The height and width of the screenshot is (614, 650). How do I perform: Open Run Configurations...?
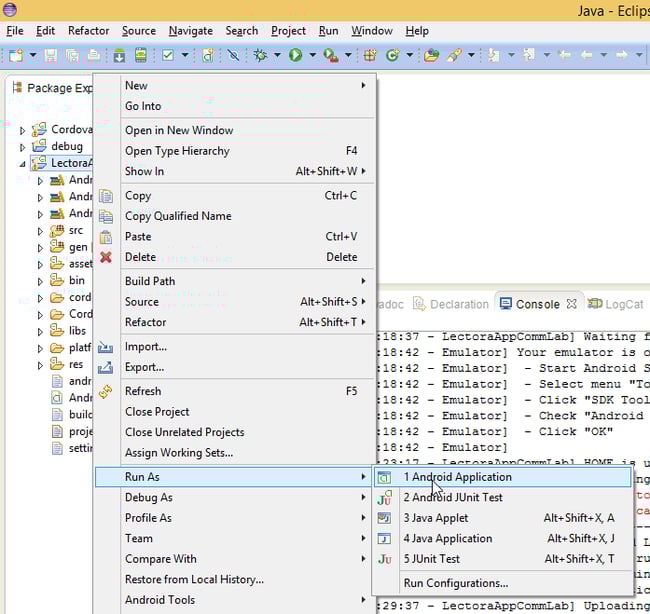502,583
